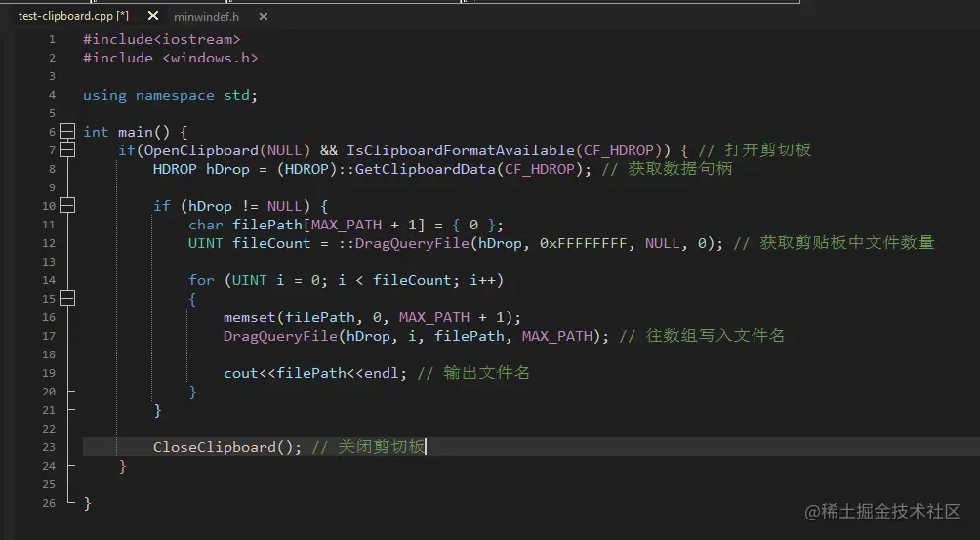Click line number 23 in the gutter

[x=49, y=447]
